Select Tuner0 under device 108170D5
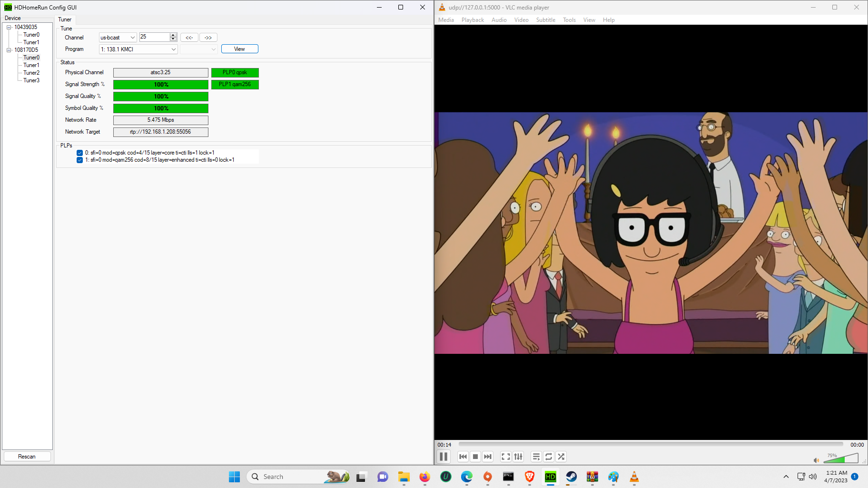This screenshot has height=488, width=868. [31, 58]
